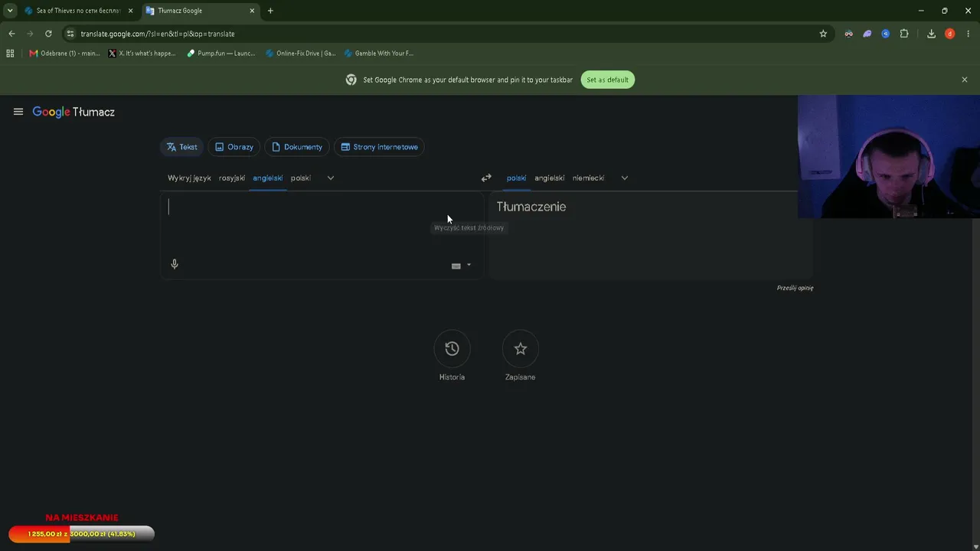Choose rosyjski as source language

232,178
